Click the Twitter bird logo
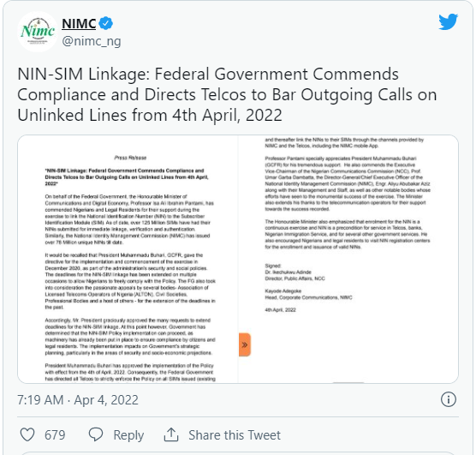 pyautogui.click(x=448, y=21)
